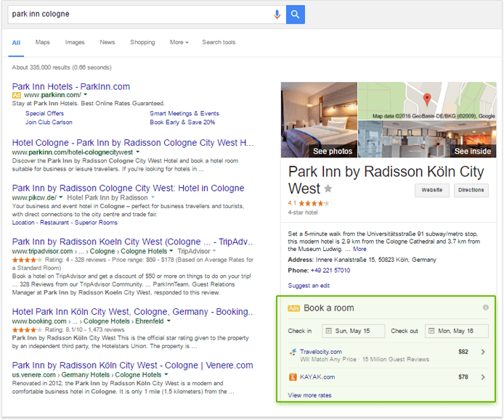
Task: Expand the us.venere.com URL dropdown arrow
Action: click(166, 374)
